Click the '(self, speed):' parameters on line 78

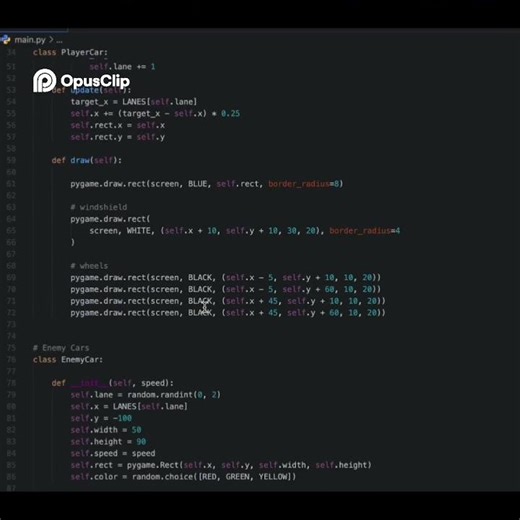coord(141,383)
